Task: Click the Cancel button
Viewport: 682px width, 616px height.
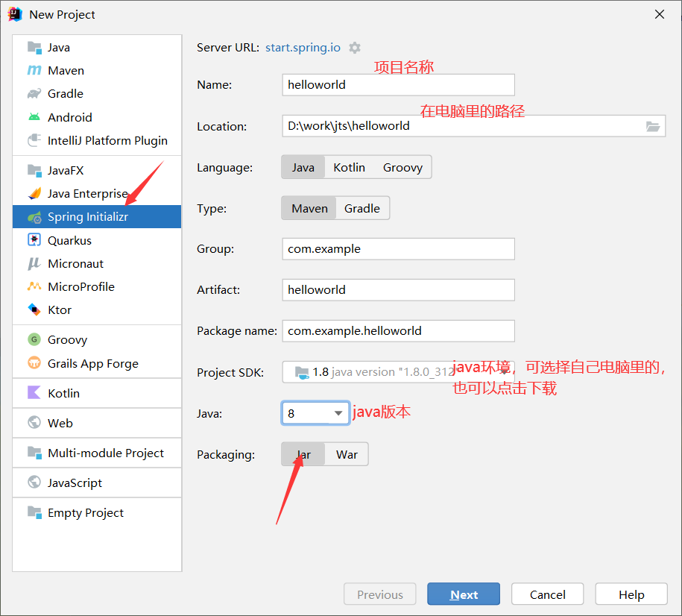Action: tap(547, 594)
